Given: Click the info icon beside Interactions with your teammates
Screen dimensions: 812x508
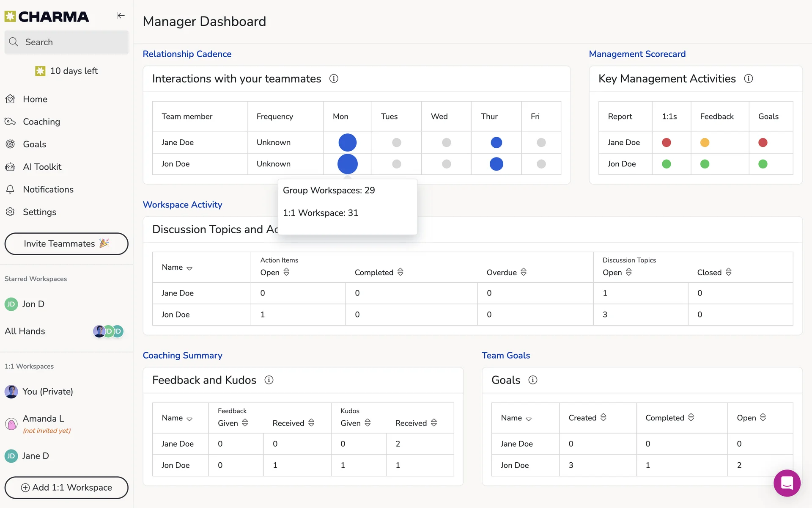Looking at the screenshot, I should (x=334, y=79).
